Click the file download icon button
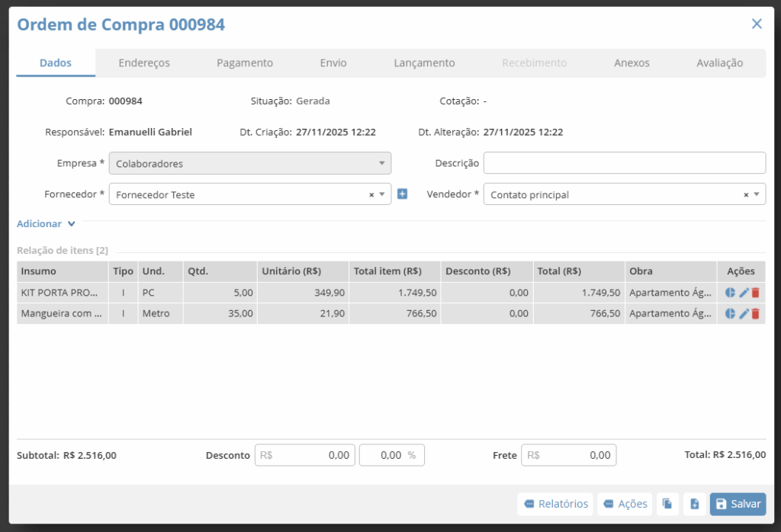Viewport: 781px width, 532px height. tap(694, 504)
